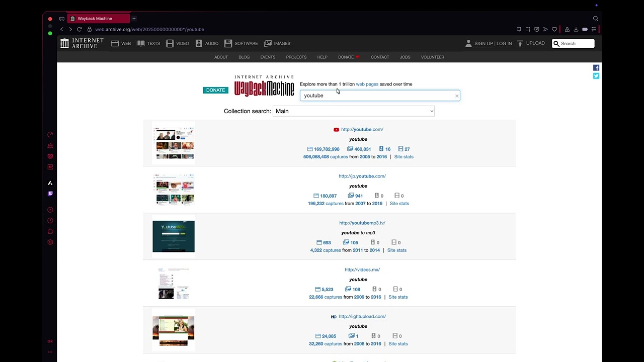Open the Player icon in sidebar
The height and width of the screenshot is (362, 644).
tap(50, 210)
